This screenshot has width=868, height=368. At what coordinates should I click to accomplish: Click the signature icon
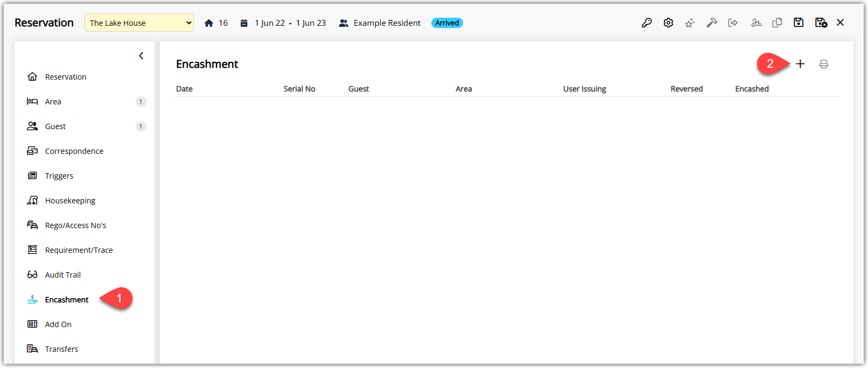[x=756, y=23]
